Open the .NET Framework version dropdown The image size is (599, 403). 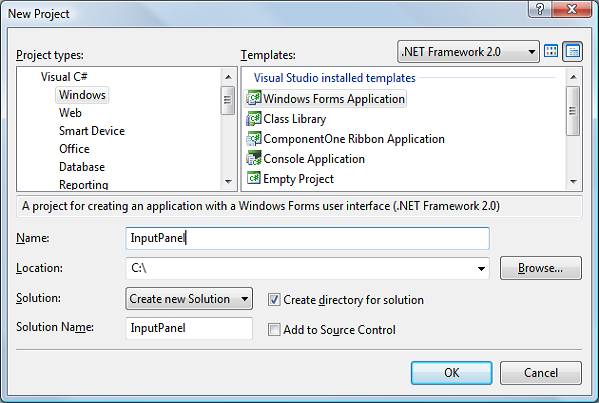tap(468, 52)
